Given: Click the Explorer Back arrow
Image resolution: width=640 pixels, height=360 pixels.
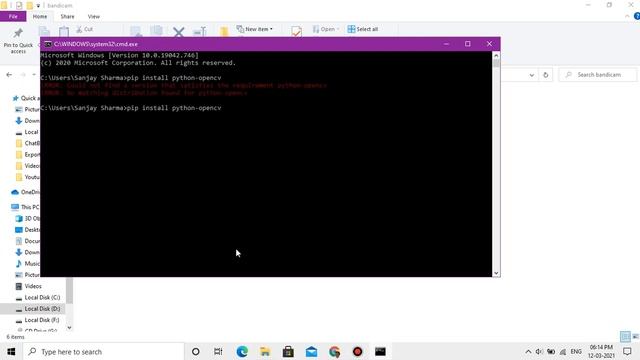Looking at the screenshot, I should [9, 75].
